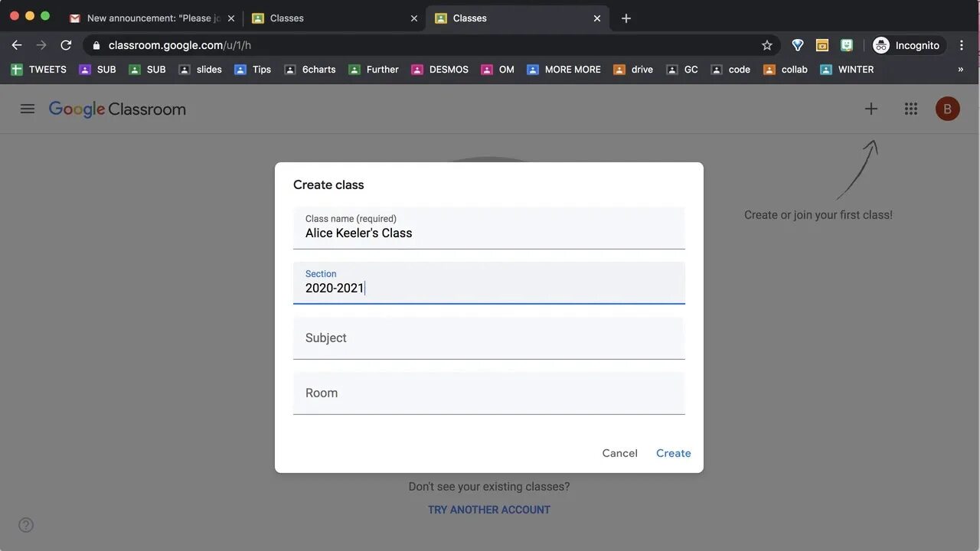Screen dimensions: 980x551
Task: Open the WINTER bookmark
Action: [x=847, y=70]
